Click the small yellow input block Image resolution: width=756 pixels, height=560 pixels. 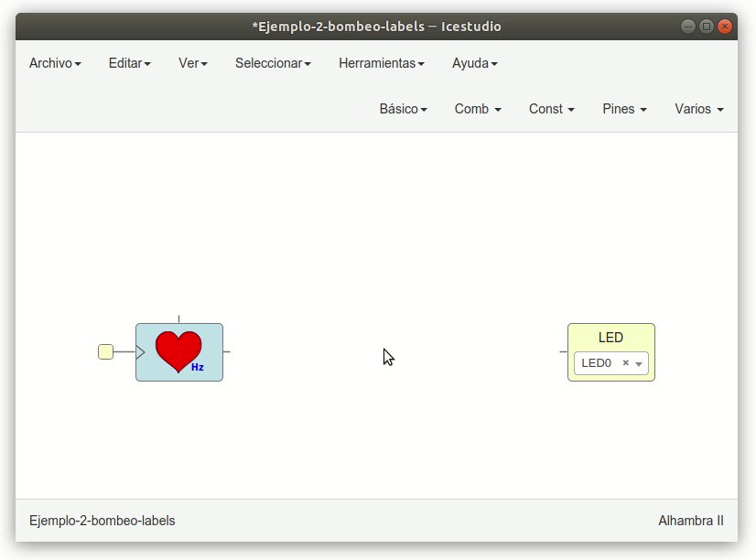click(105, 351)
